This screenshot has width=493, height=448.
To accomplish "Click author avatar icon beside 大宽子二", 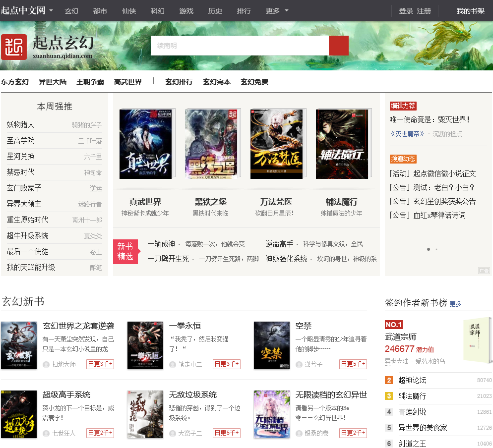I will pos(173,433).
